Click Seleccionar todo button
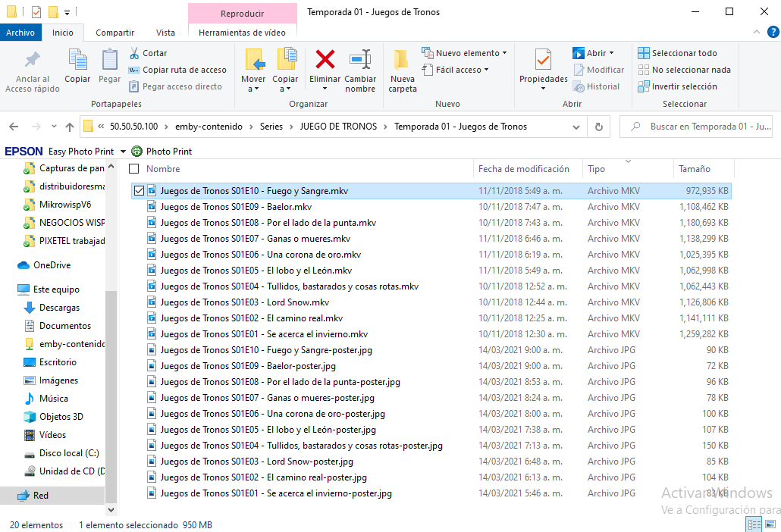 click(x=677, y=53)
